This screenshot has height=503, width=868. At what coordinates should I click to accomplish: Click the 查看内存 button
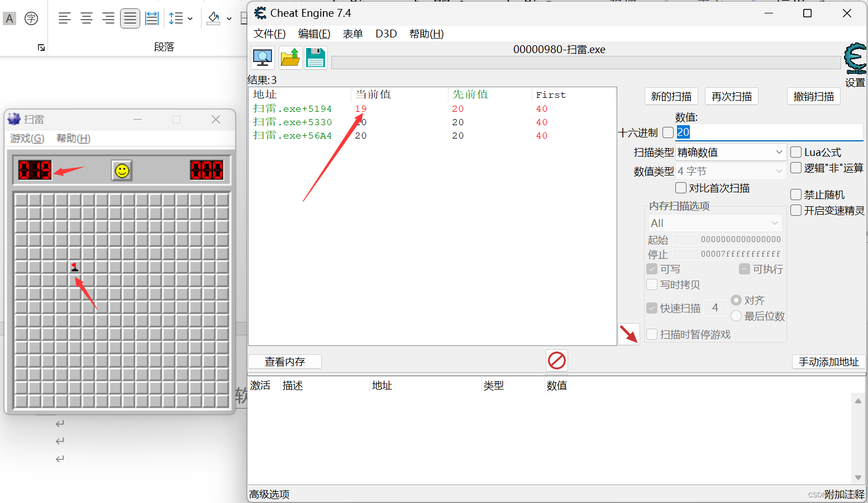pos(285,362)
